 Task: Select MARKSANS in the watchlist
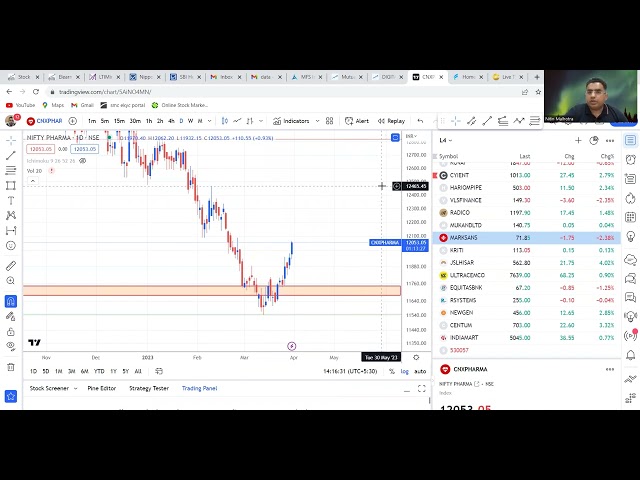[527, 238]
